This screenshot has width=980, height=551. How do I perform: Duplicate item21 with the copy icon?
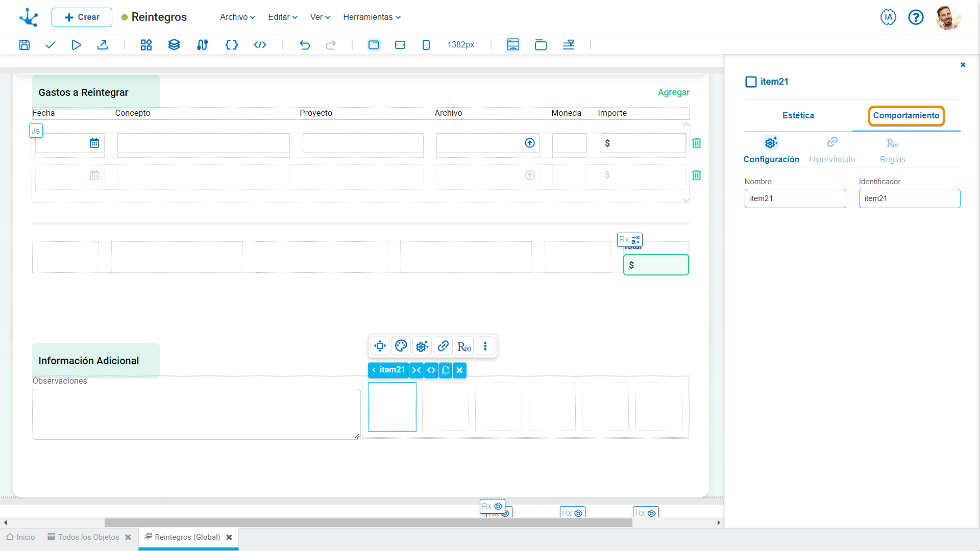click(446, 370)
